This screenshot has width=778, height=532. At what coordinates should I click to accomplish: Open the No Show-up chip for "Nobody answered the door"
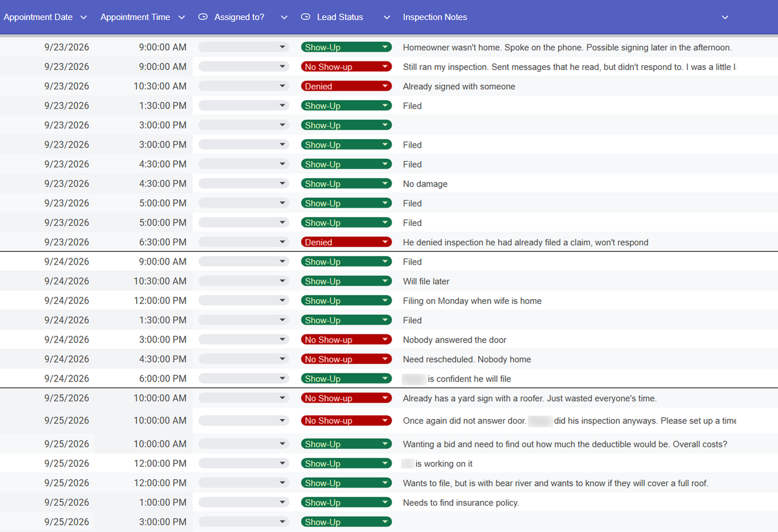[346, 339]
